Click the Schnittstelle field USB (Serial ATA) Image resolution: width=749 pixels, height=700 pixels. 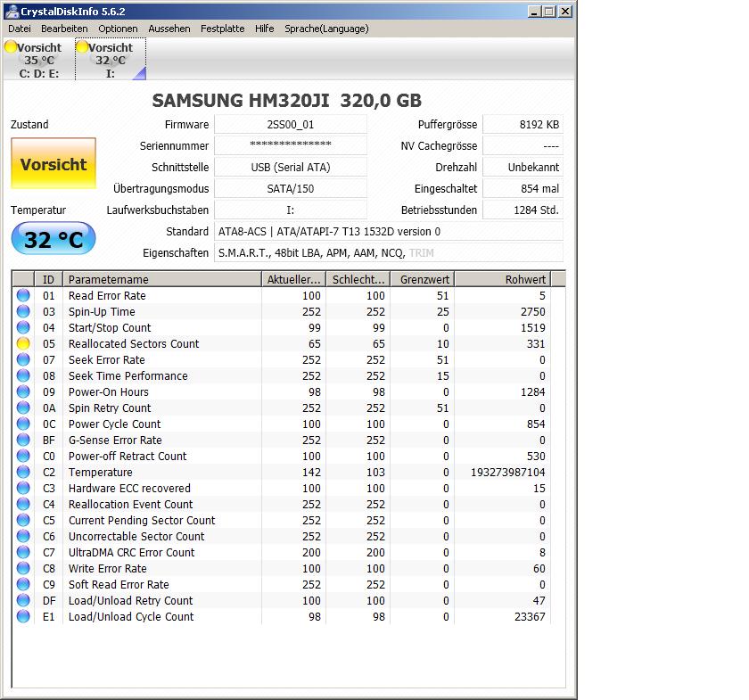[291, 168]
